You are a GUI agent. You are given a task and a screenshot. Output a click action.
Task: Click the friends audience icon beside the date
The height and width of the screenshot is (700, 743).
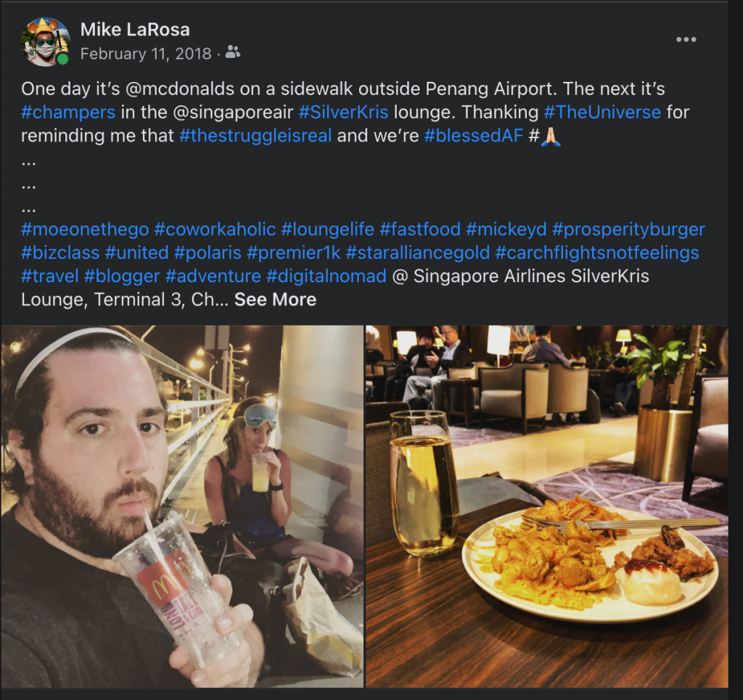point(232,52)
